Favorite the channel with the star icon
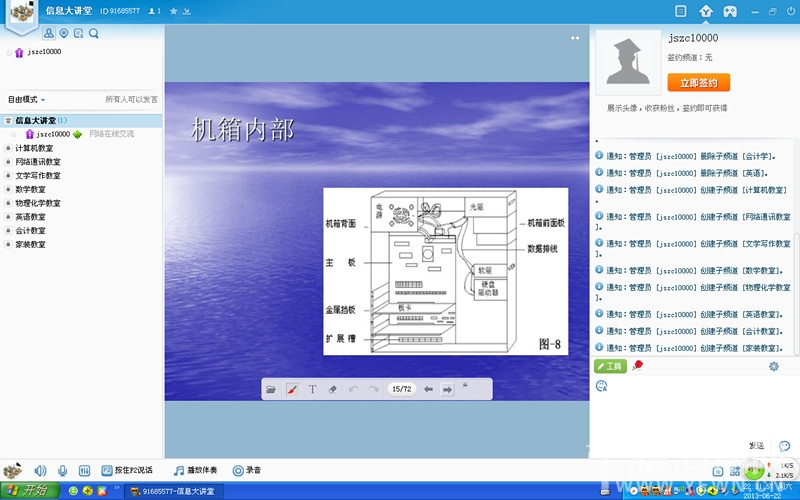 (173, 11)
